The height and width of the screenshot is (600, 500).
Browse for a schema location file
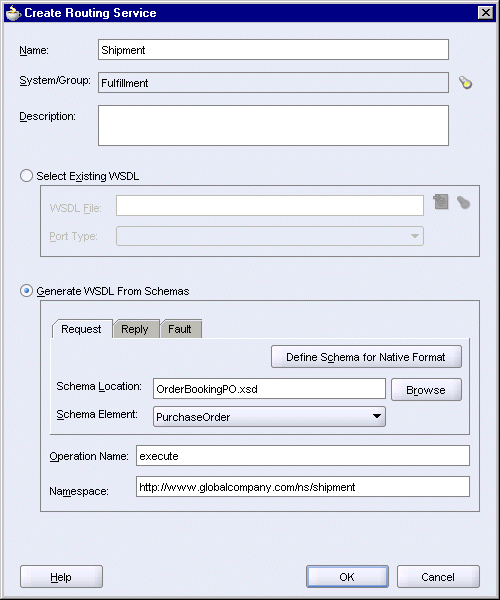click(426, 390)
